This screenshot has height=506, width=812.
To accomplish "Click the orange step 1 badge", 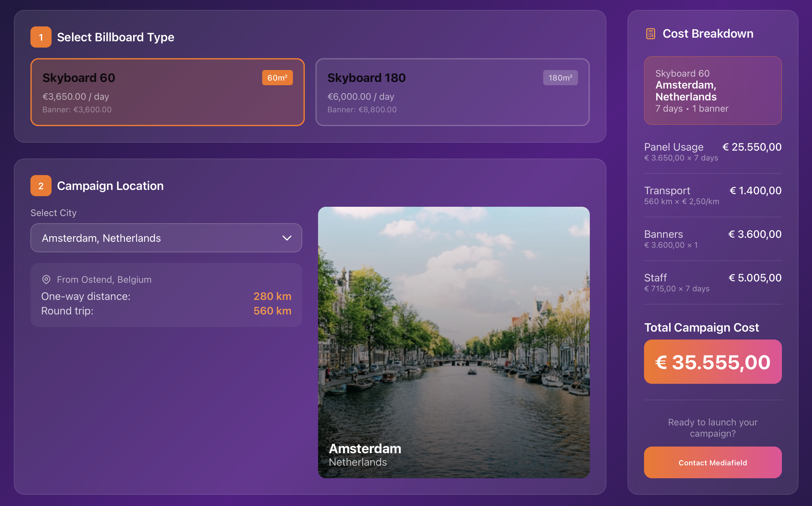I will [41, 37].
